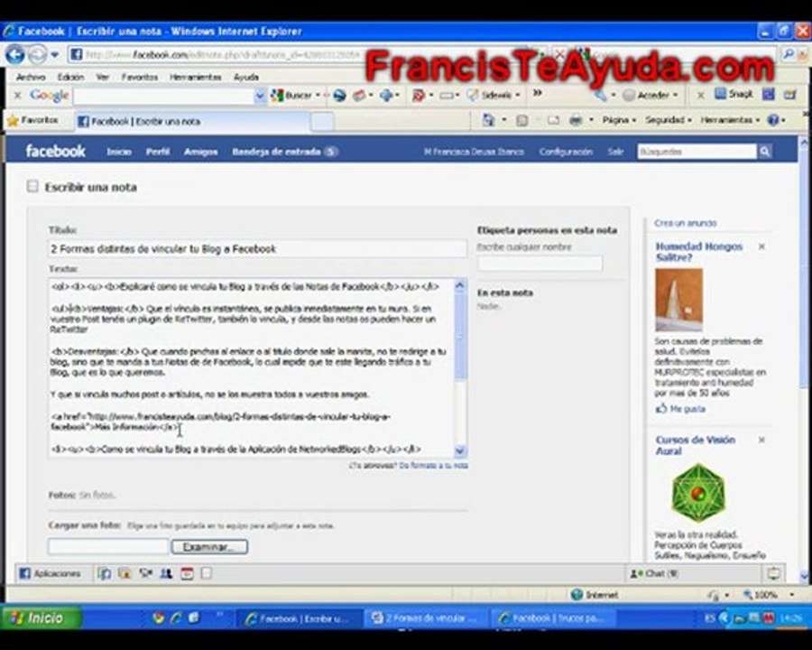Open the Página dropdown menu
Image resolution: width=812 pixels, height=650 pixels.
coord(618,120)
